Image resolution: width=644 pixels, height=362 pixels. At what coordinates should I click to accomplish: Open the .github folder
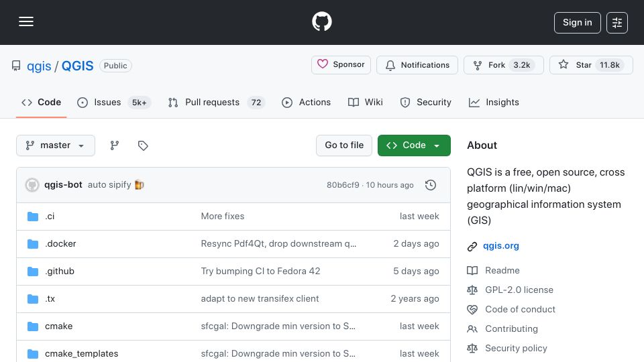pyautogui.click(x=60, y=271)
